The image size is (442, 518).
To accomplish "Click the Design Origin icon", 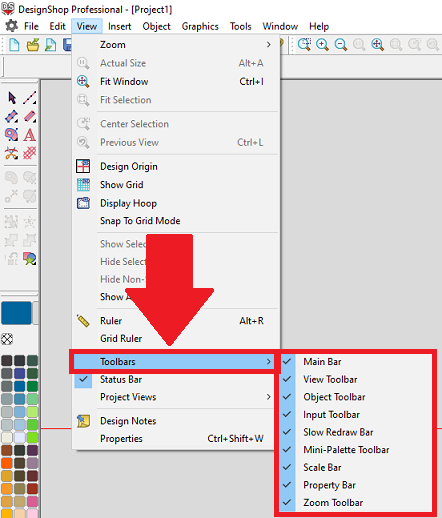I will pyautogui.click(x=83, y=166).
